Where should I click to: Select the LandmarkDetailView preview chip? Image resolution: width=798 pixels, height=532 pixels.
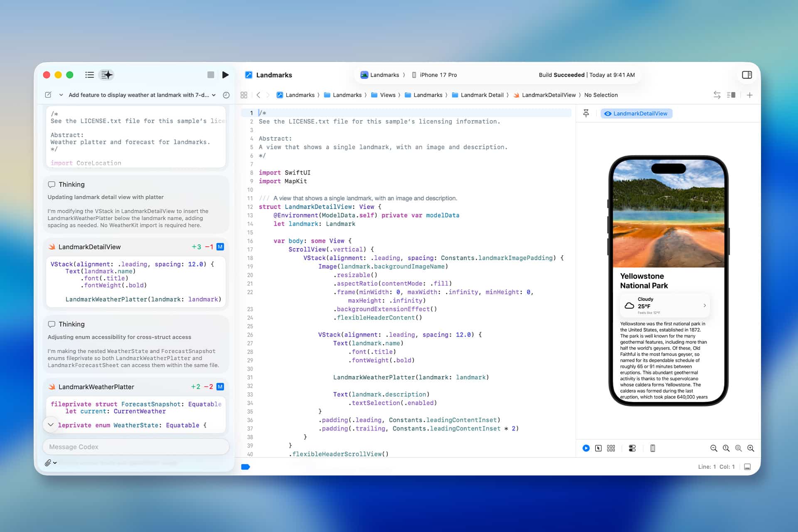tap(636, 113)
